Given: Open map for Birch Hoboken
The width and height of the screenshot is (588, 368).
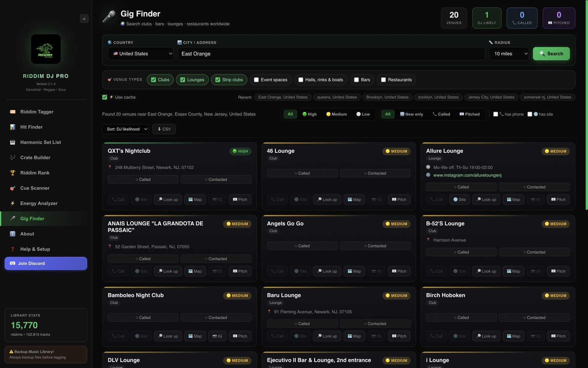Looking at the screenshot, I should [513, 336].
